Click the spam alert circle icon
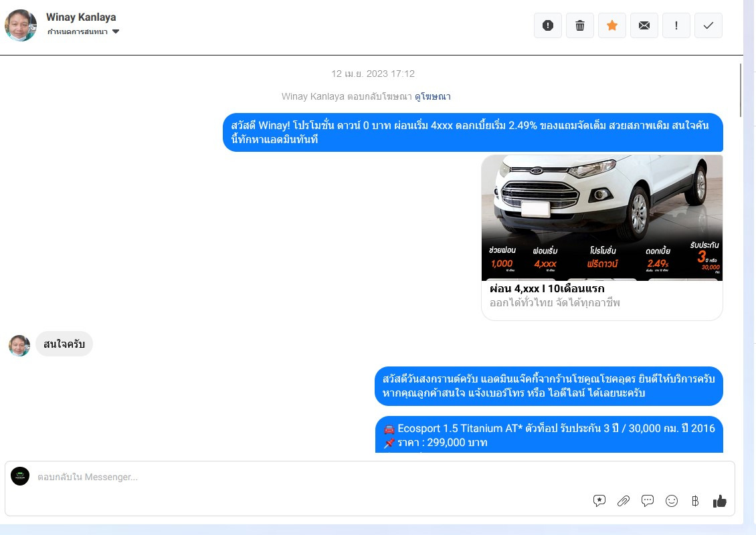Viewport: 756px width, 535px height. pyautogui.click(x=548, y=25)
